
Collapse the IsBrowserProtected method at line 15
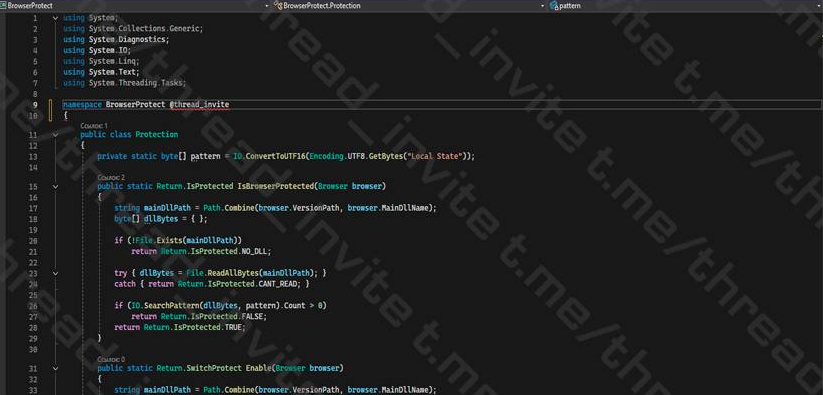[x=56, y=186]
